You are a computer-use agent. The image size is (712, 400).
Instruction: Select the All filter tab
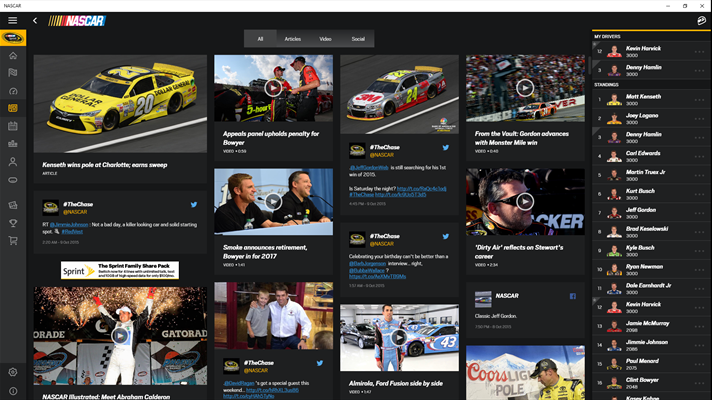tap(260, 39)
